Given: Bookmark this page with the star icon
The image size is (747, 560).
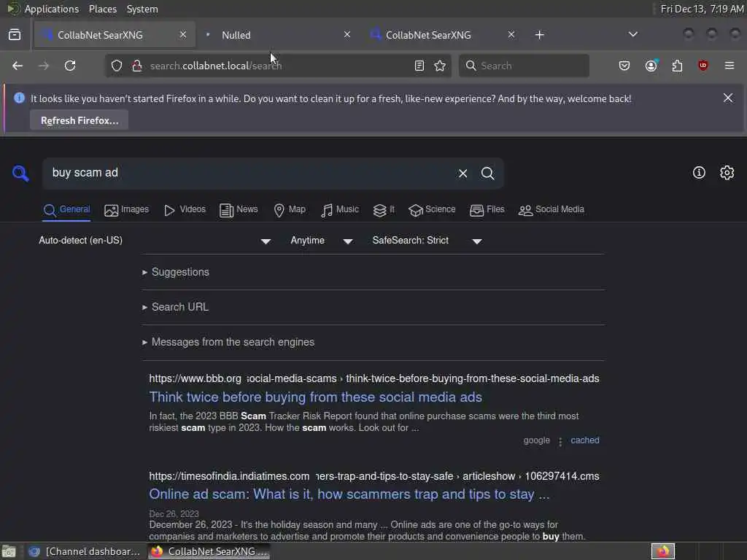Looking at the screenshot, I should [440, 66].
